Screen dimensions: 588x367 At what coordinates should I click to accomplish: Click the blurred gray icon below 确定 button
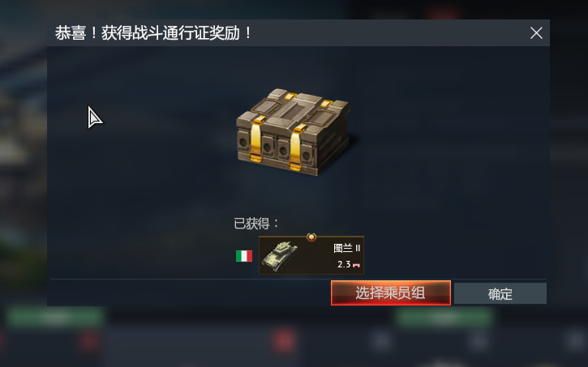pyautogui.click(x=479, y=341)
